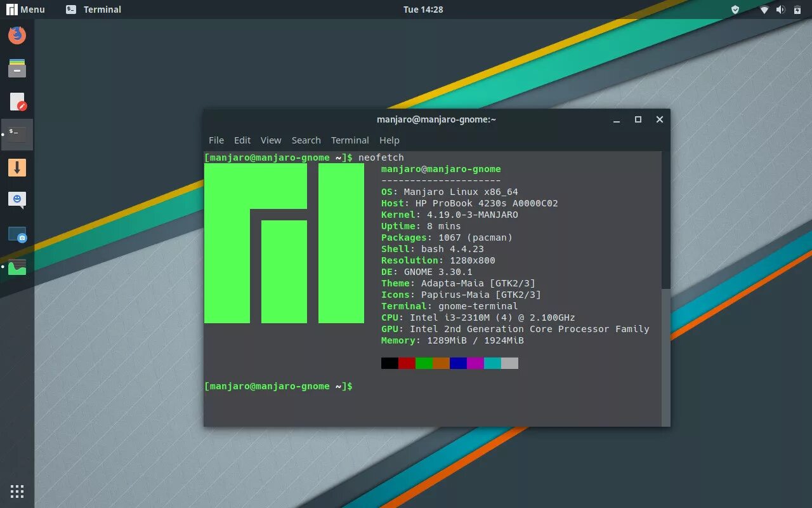
Task: Click the volume speaker icon
Action: click(780, 10)
